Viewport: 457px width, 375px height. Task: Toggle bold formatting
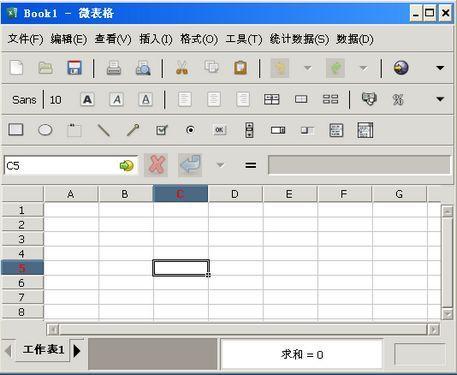click(87, 99)
